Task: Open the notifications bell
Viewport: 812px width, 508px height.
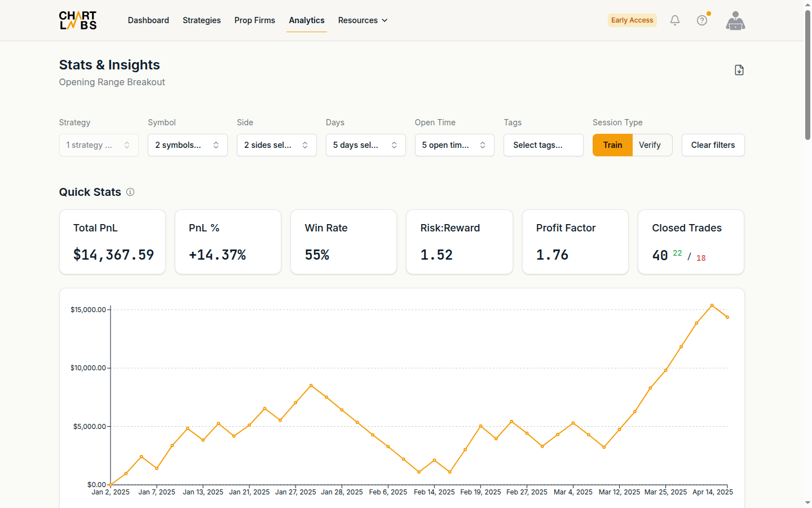Action: point(675,20)
